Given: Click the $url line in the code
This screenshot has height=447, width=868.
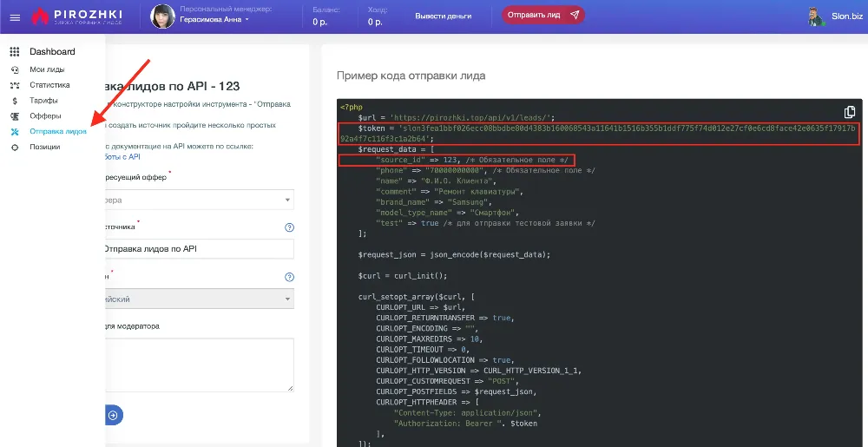Looking at the screenshot, I should [x=457, y=117].
